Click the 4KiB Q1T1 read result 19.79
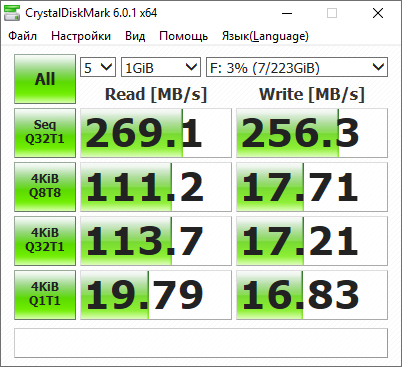The width and height of the screenshot is (402, 367). pyautogui.click(x=156, y=295)
